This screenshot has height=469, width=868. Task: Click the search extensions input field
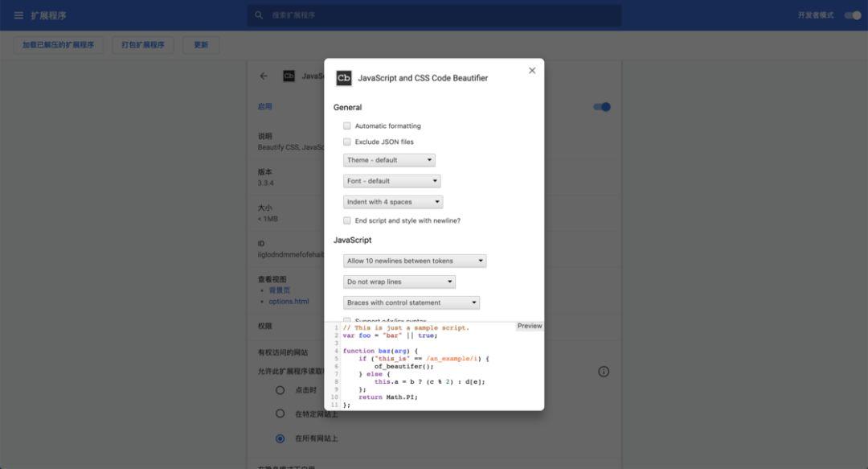pos(434,15)
